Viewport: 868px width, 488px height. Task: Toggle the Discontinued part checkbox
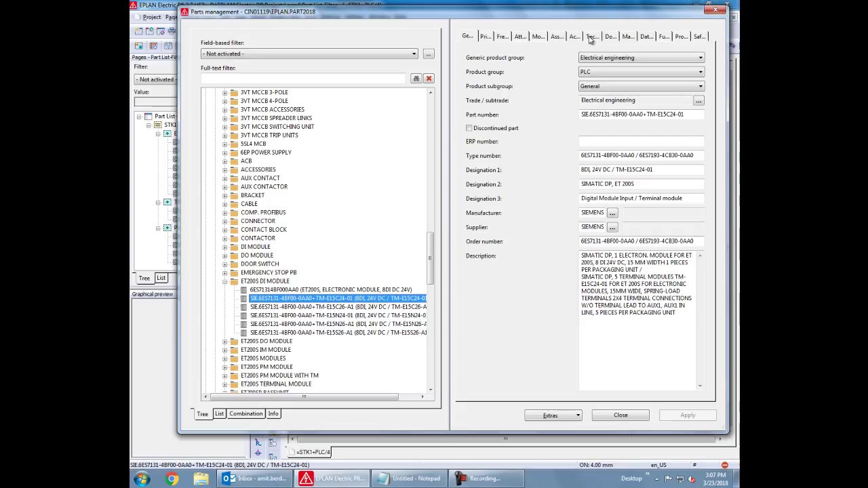(x=469, y=128)
